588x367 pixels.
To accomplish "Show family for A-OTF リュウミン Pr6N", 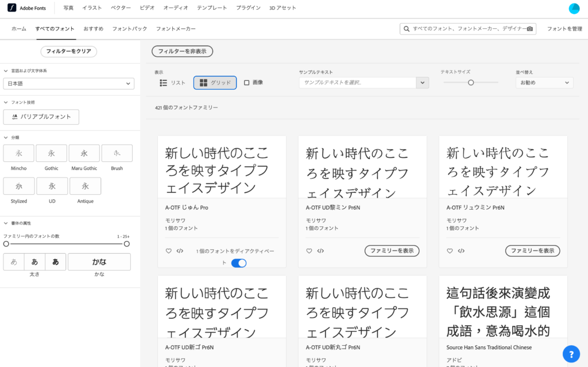I will pyautogui.click(x=532, y=251).
